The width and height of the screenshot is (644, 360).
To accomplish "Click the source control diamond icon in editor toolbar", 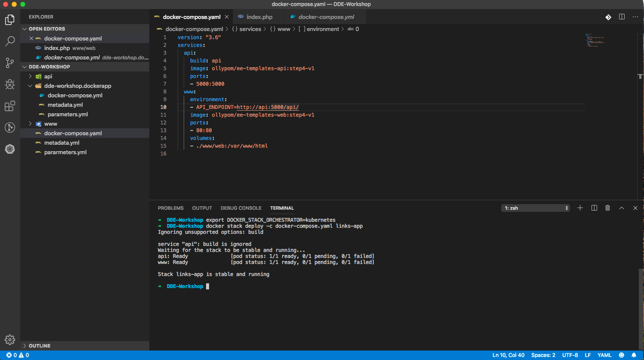I will point(608,17).
